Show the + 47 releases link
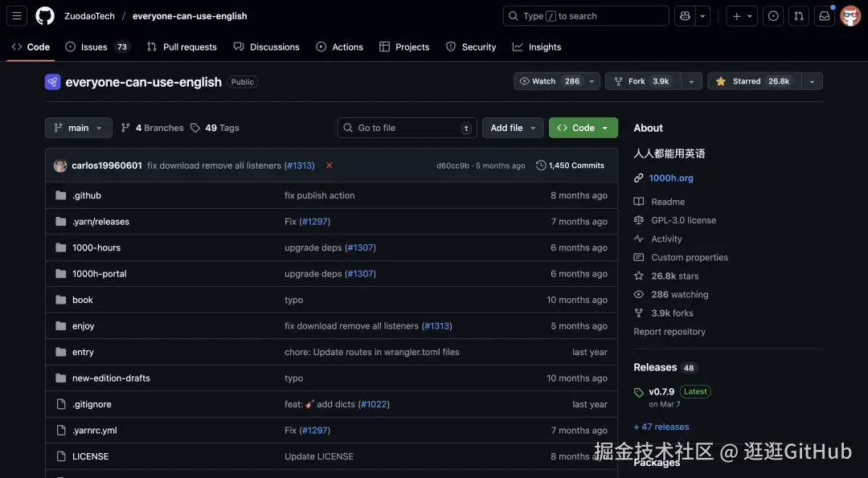Viewport: 868px width, 478px height. point(661,427)
